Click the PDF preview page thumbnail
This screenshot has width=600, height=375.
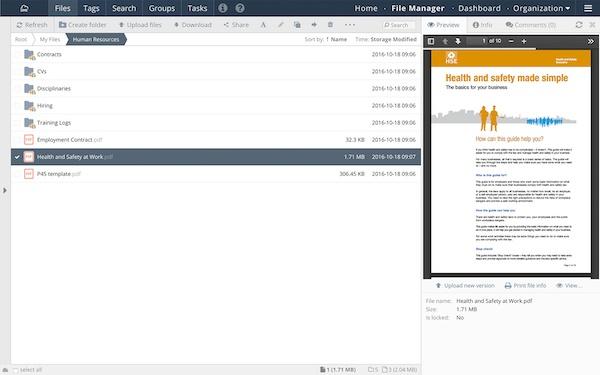coord(511,161)
